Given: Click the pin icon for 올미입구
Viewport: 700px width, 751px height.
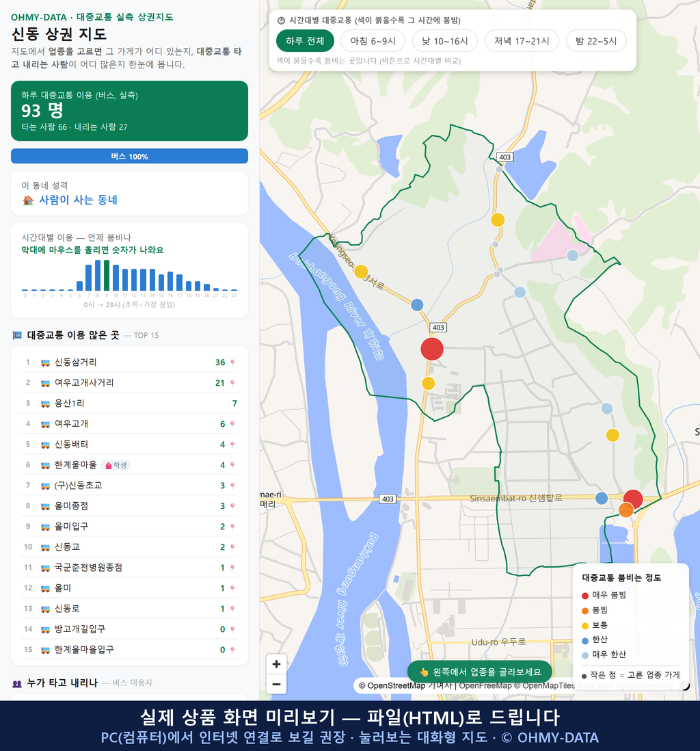Looking at the screenshot, I should [x=232, y=527].
